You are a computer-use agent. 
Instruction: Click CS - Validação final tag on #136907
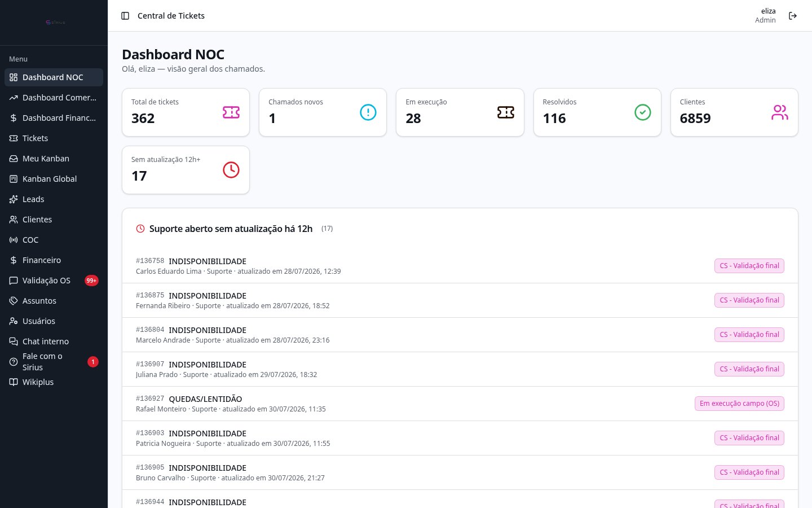click(x=749, y=369)
